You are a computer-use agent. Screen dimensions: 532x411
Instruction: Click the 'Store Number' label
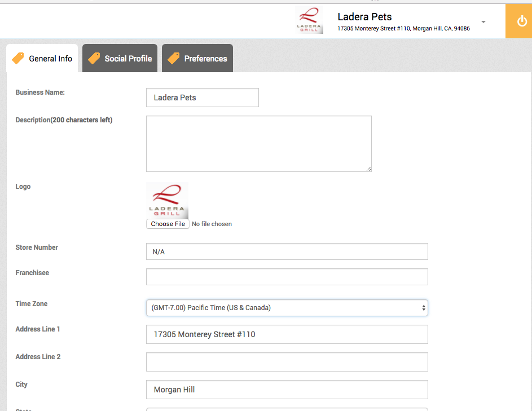(37, 248)
